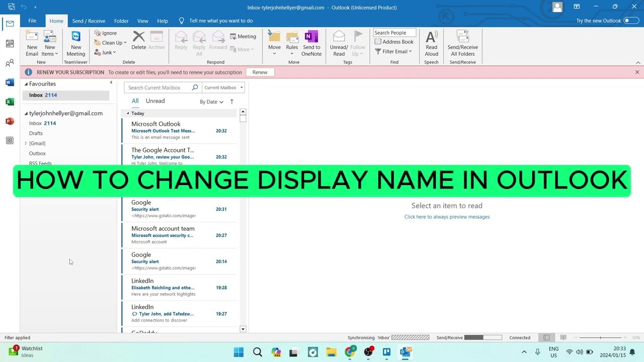Viewport: 644px width, 362px height.
Task: Click Send/Receive icon in title bar
Action: [x=11, y=7]
